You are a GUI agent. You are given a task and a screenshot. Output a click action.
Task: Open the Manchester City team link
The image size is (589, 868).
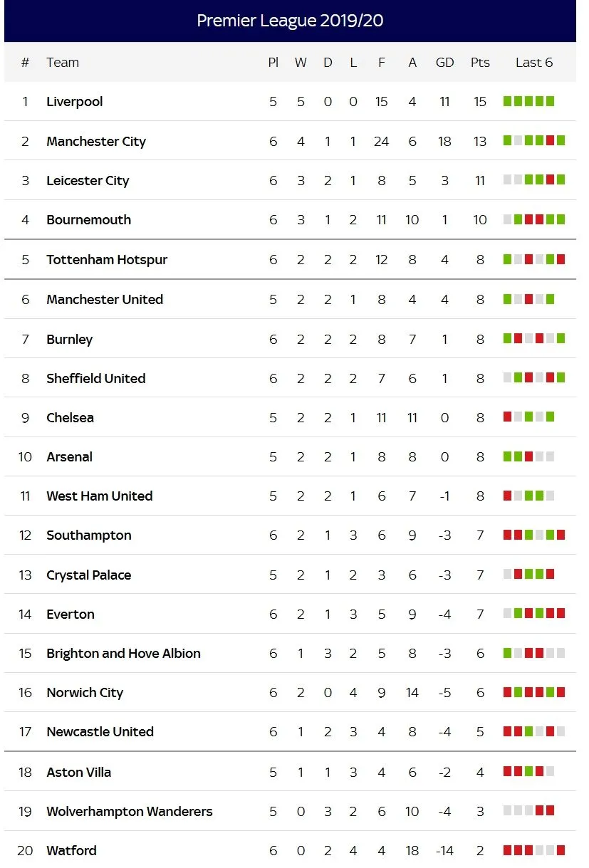coord(95,142)
